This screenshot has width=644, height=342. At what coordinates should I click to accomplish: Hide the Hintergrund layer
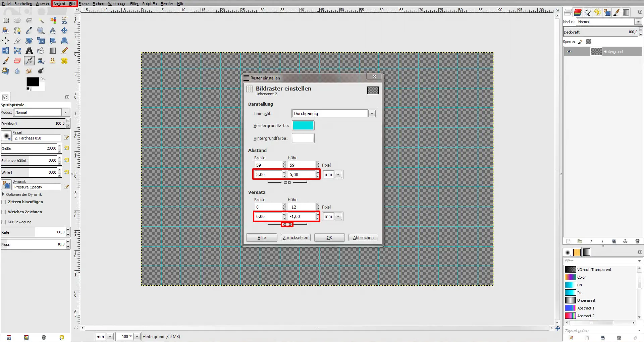569,51
